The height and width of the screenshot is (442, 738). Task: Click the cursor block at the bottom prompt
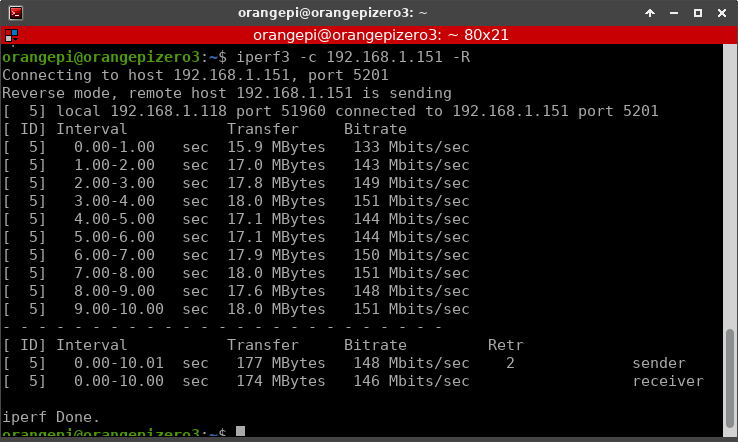[x=240, y=432]
